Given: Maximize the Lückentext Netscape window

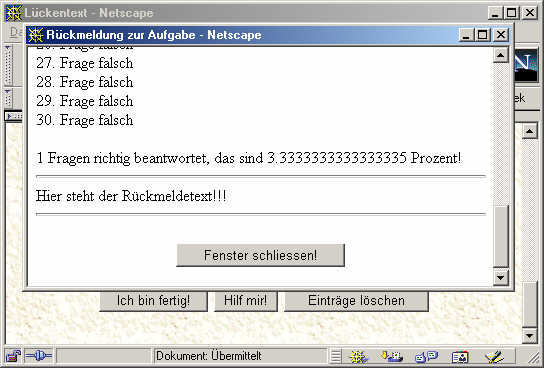Looking at the screenshot, I should pos(511,13).
